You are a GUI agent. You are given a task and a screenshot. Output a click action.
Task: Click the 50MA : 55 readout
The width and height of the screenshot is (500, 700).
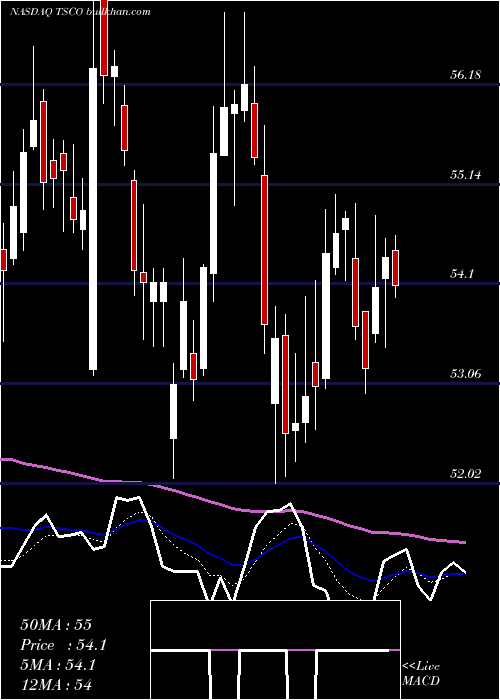56,625
